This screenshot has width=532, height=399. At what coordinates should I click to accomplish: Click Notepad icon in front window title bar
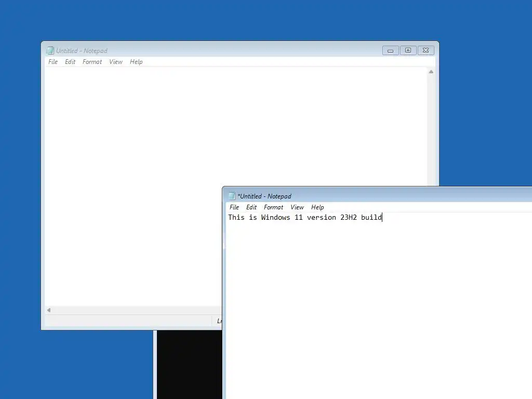click(232, 196)
